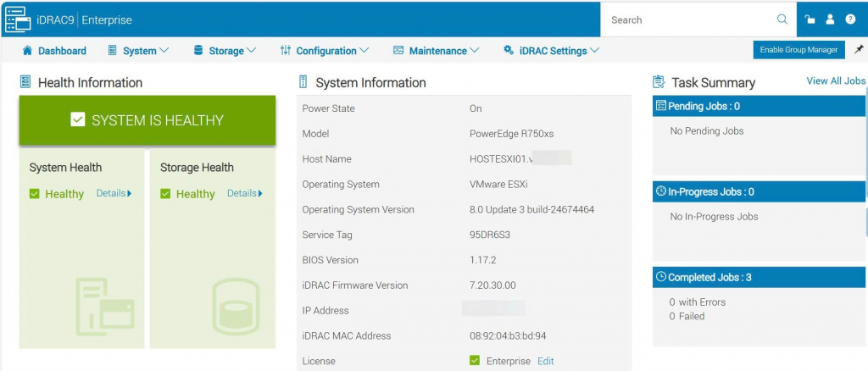Select OS version 8.0 Update 3 build-24674464
The width and height of the screenshot is (868, 371).
(x=532, y=209)
